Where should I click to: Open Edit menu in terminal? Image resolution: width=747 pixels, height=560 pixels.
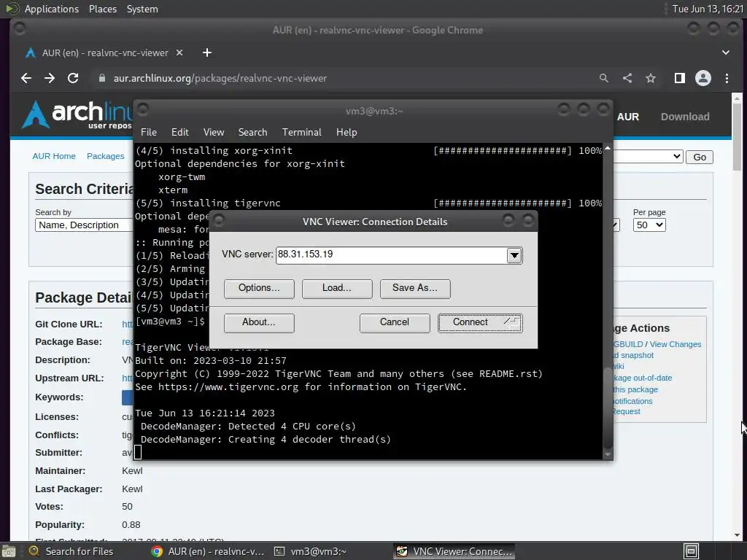click(x=179, y=133)
